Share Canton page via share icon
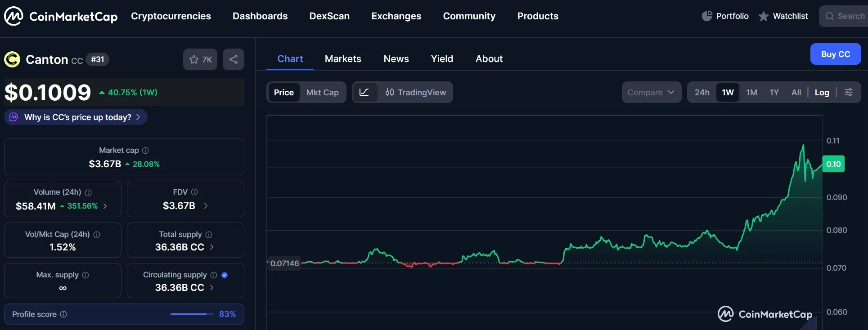This screenshot has height=330, width=868. pyautogui.click(x=234, y=59)
